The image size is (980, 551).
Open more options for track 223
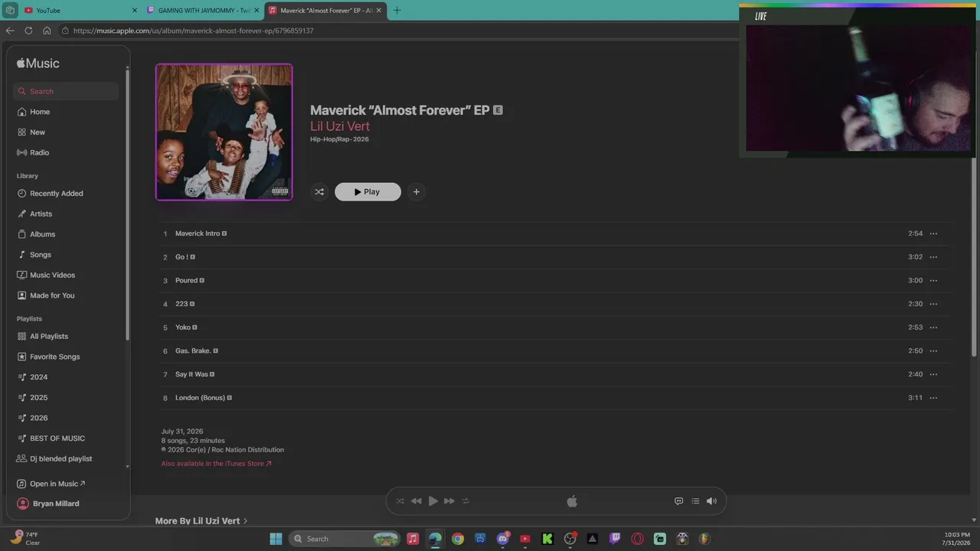(933, 304)
